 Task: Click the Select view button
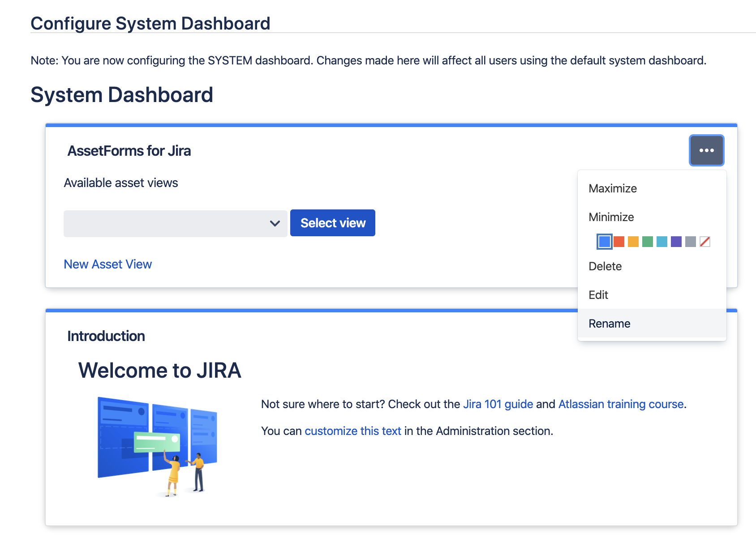[333, 223]
